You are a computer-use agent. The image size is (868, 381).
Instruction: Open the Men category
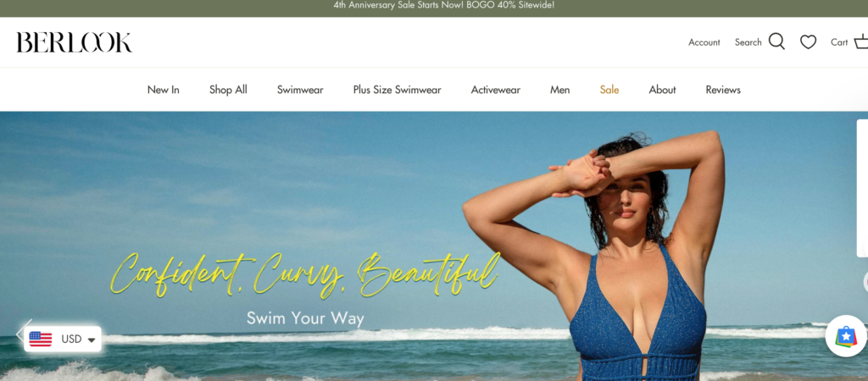[559, 90]
